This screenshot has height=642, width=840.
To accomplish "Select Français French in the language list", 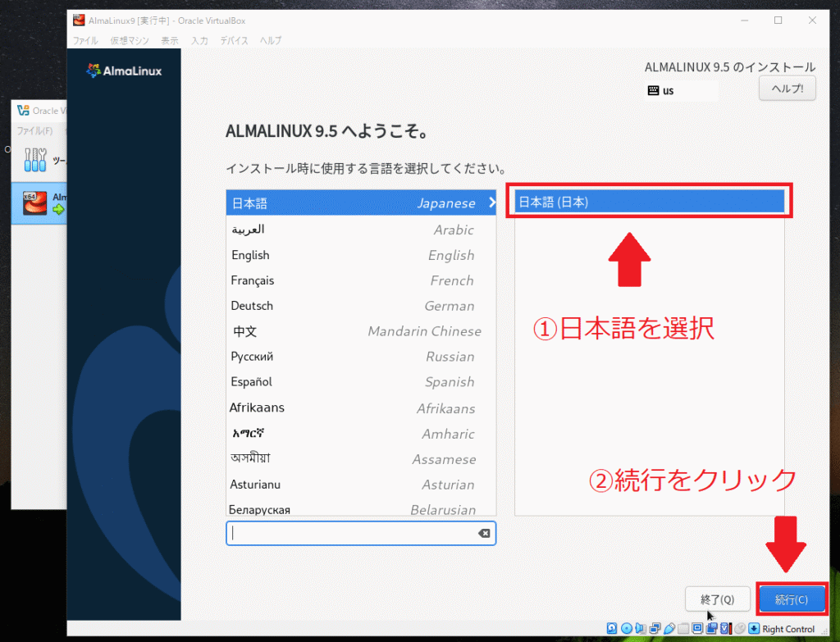I will pos(361,280).
